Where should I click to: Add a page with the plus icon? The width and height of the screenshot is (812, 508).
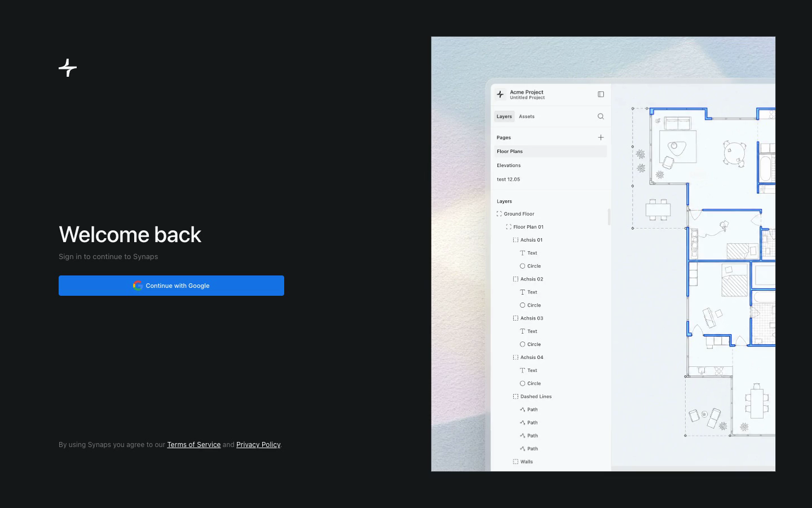click(601, 137)
